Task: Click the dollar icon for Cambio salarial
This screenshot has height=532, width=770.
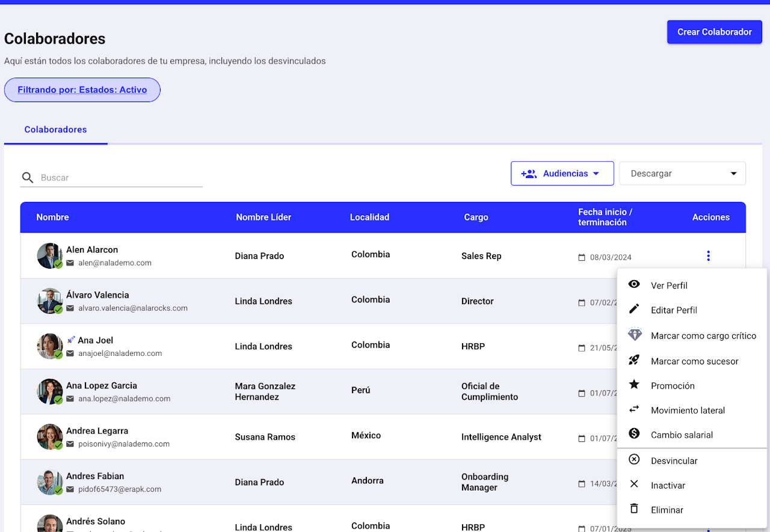Action: point(634,434)
